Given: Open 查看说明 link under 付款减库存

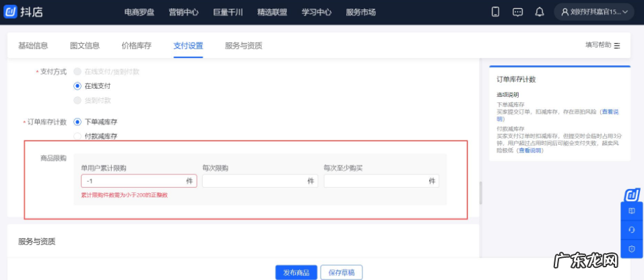Looking at the screenshot, I should 529,151.
